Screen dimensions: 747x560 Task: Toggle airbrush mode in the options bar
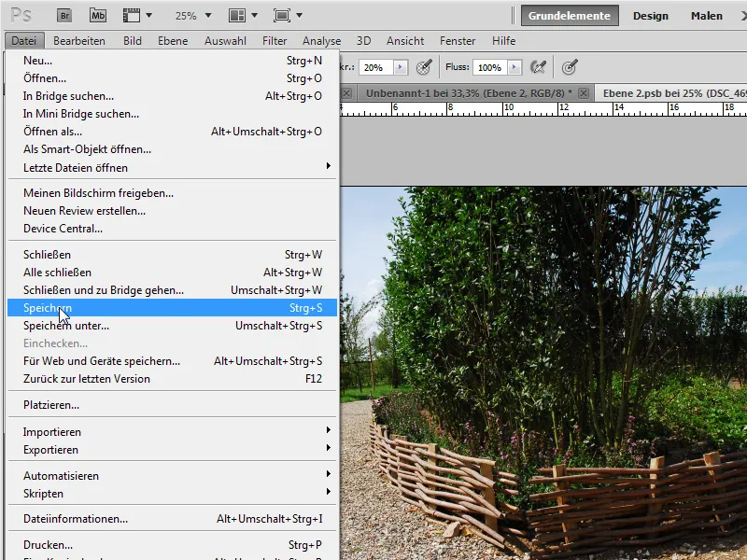(x=539, y=67)
